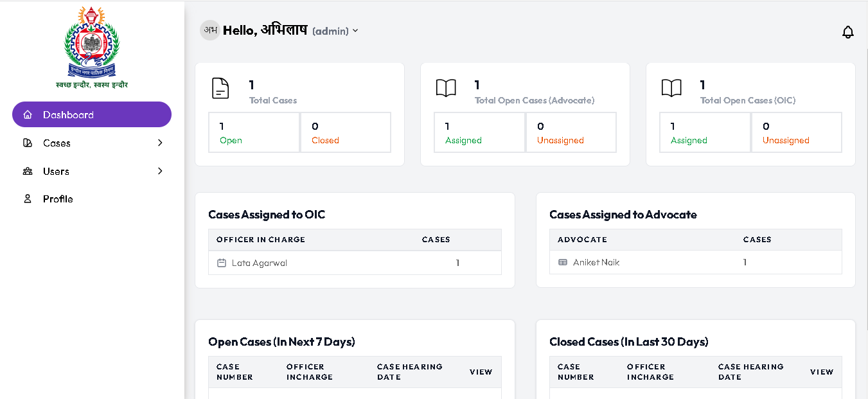Viewport: 868px width, 399px height.
Task: Click the calendar icon beside Lata Agarwal
Action: pyautogui.click(x=222, y=263)
